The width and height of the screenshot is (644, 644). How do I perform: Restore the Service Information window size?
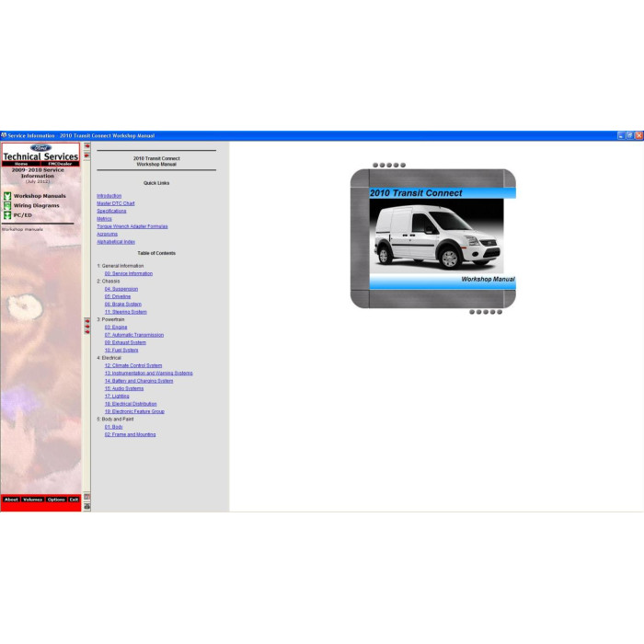coord(630,135)
